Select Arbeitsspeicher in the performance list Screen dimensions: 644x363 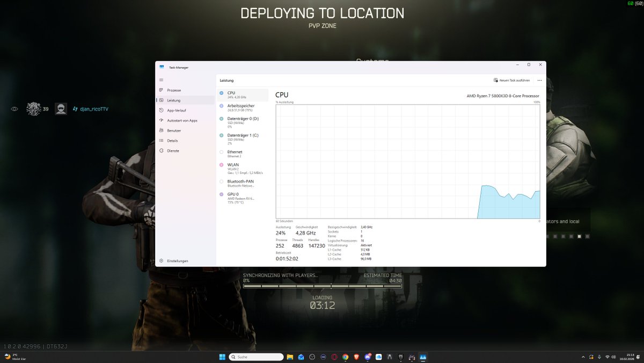pyautogui.click(x=243, y=108)
